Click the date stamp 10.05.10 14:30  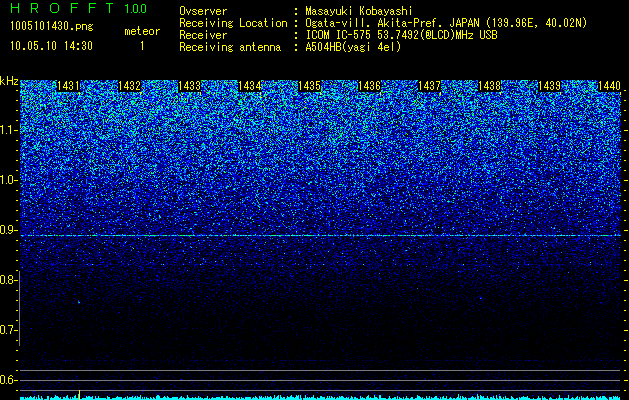51,46
